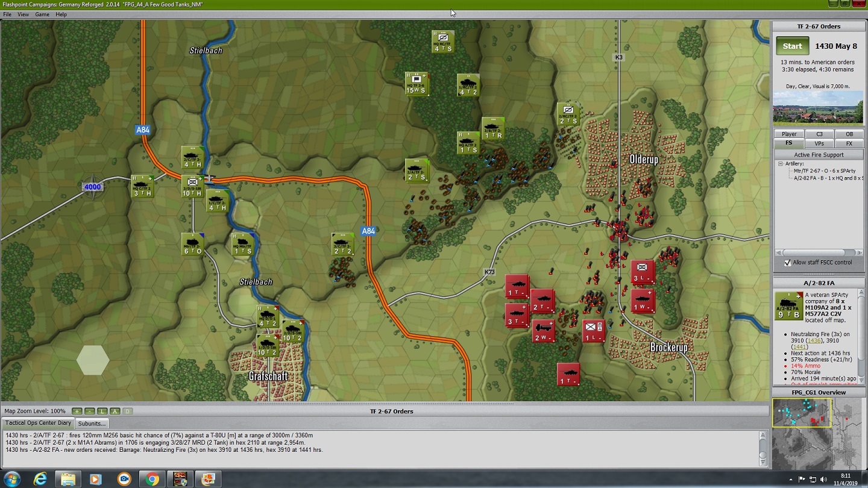Click the landscape weather thumbnail image
This screenshot has height=488, width=868.
[818, 108]
